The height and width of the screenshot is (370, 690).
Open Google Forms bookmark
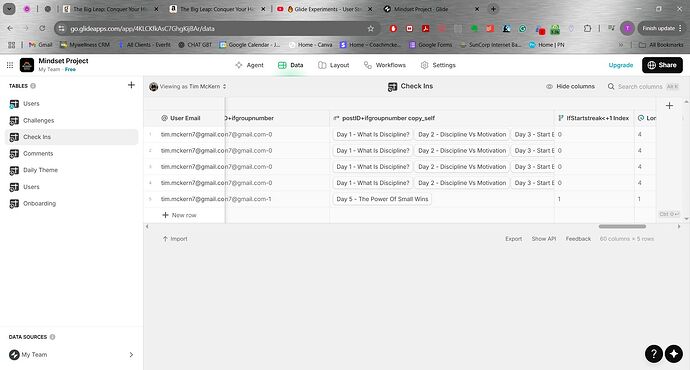(x=430, y=45)
